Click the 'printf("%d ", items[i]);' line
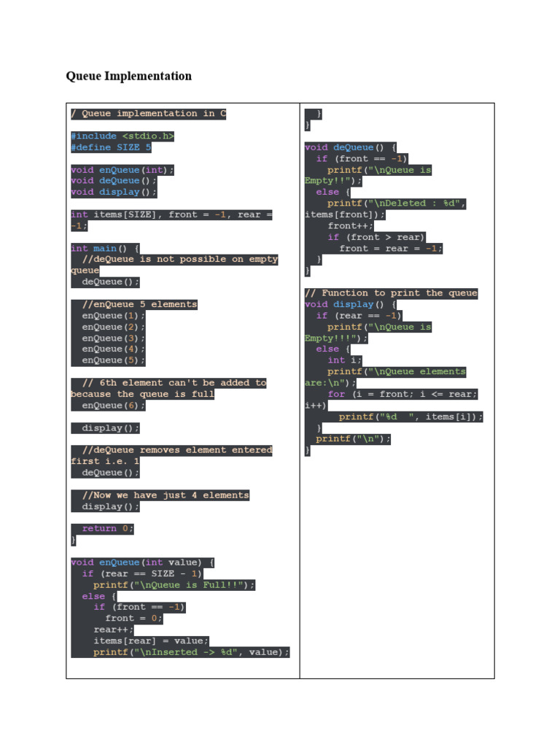This screenshot has width=560, height=747. pos(411,417)
